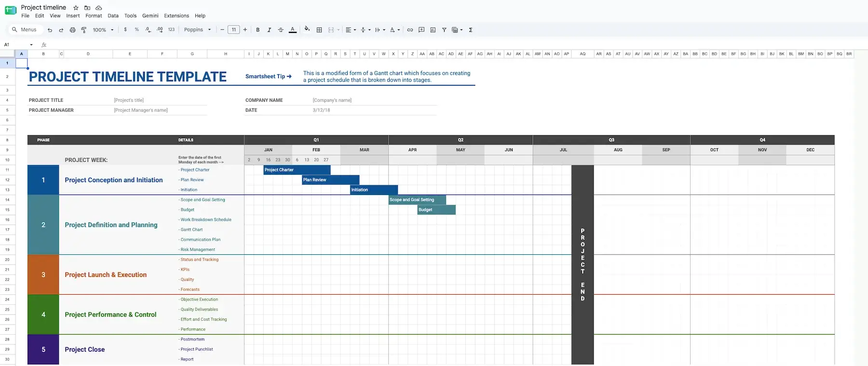Print the spreadsheet with printer icon

(72, 30)
